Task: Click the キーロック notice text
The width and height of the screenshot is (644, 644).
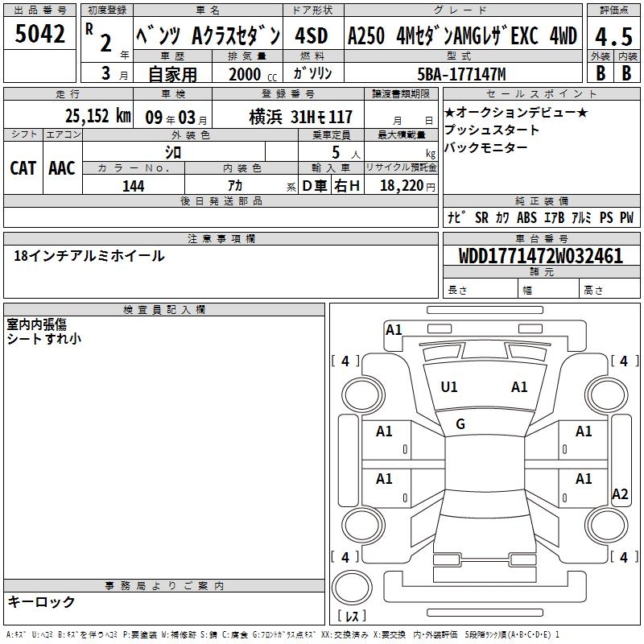Action: tap(41, 601)
